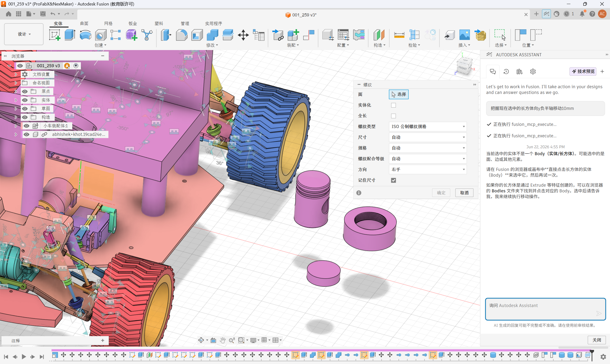Switch to the 塑料 tab
Screen dimensions: 610x364
click(x=159, y=24)
